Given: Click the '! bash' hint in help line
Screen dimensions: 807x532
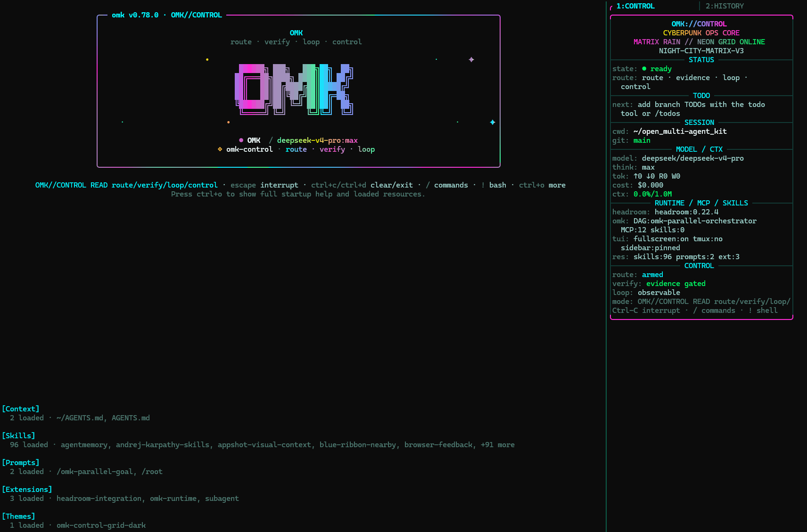Looking at the screenshot, I should (494, 185).
